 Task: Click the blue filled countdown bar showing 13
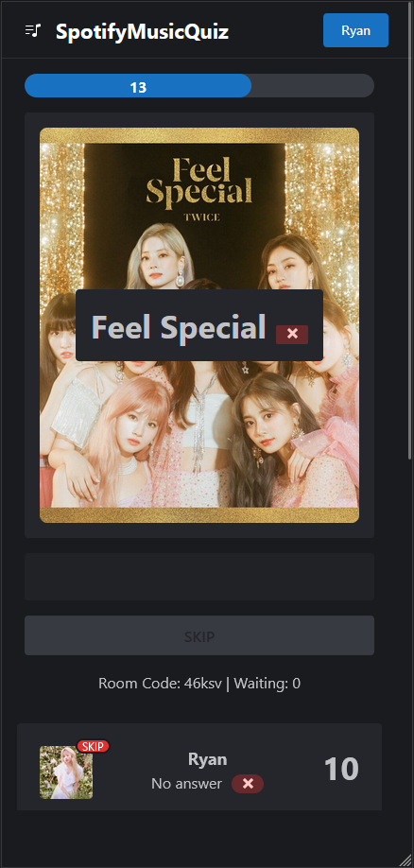pyautogui.click(x=138, y=86)
